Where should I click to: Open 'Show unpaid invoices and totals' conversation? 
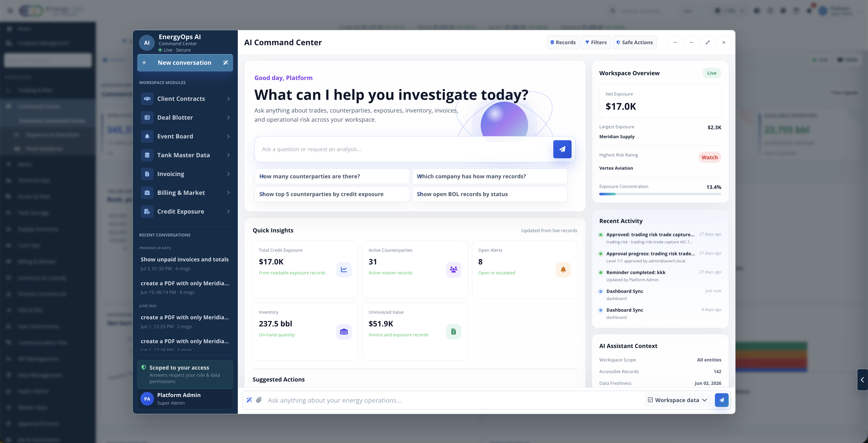(185, 264)
